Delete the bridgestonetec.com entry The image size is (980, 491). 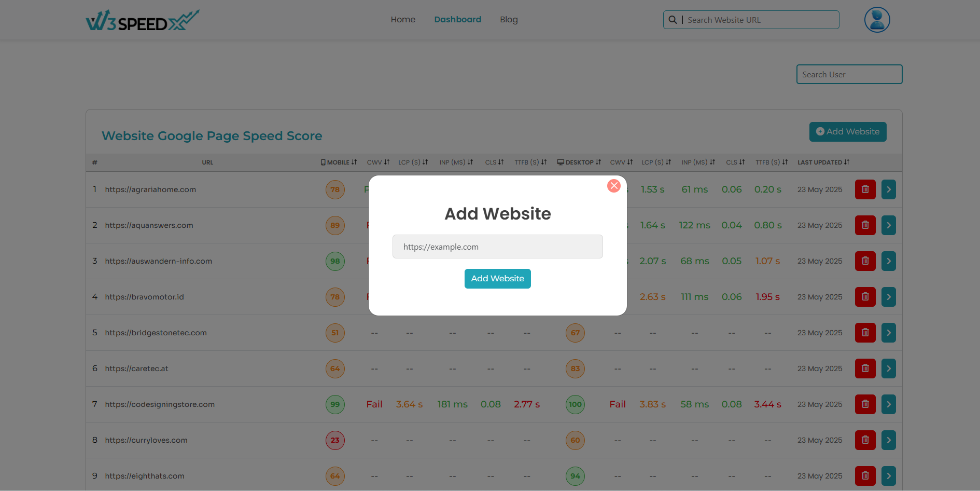865,333
